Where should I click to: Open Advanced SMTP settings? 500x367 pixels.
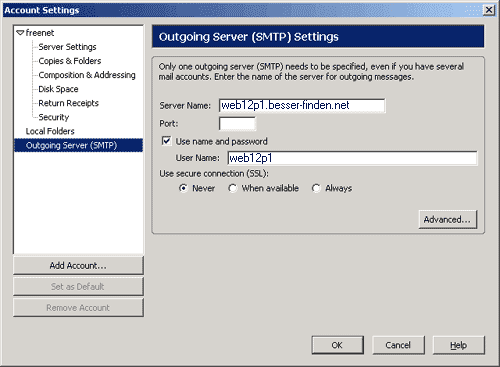447,219
